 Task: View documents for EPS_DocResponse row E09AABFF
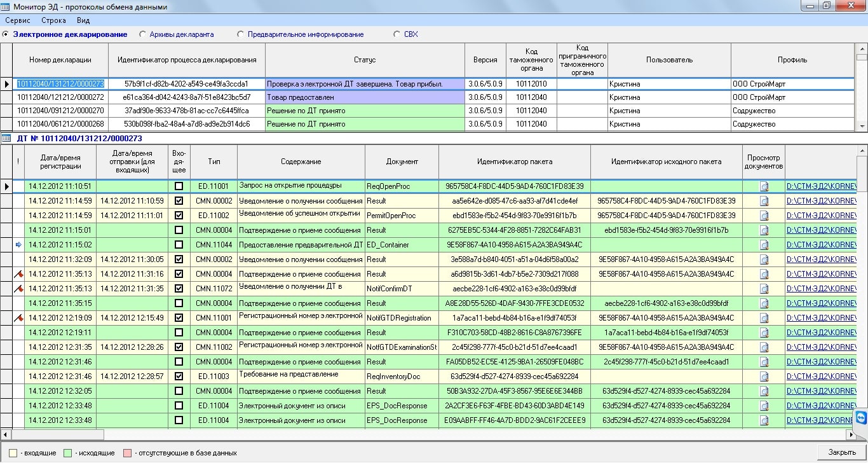pos(764,420)
